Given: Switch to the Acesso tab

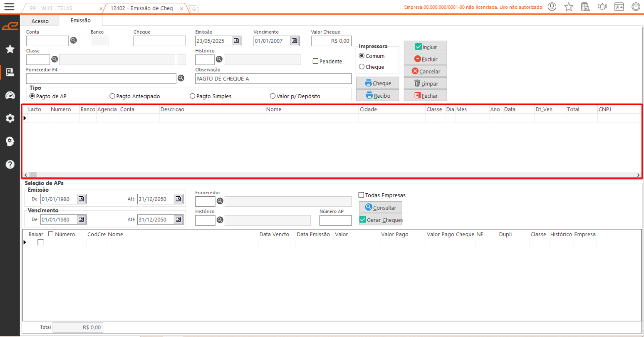Looking at the screenshot, I should point(40,21).
